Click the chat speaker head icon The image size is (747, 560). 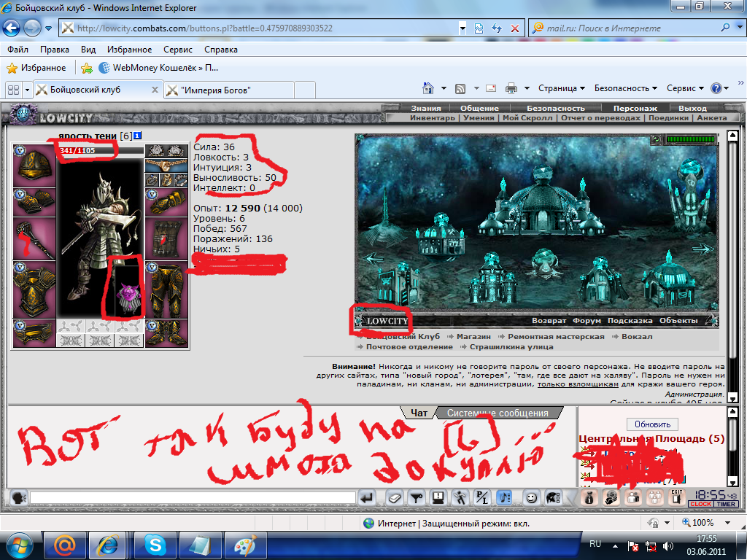[x=18, y=498]
